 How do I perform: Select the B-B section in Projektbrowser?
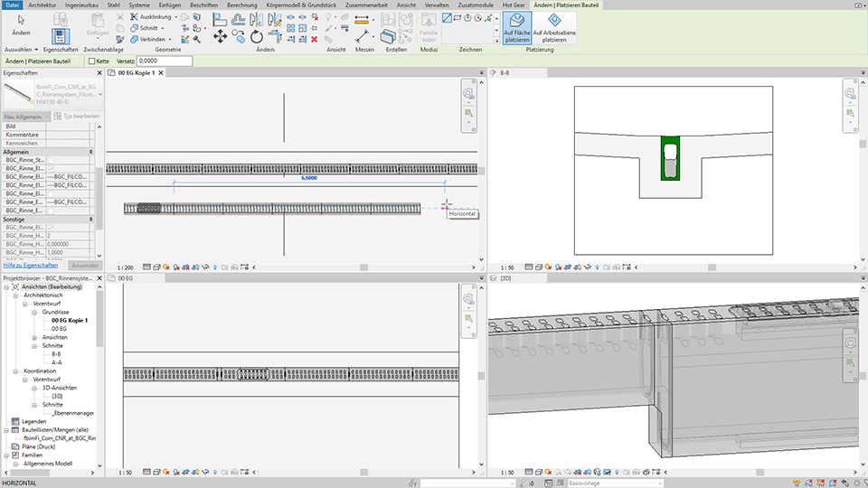[x=57, y=354]
